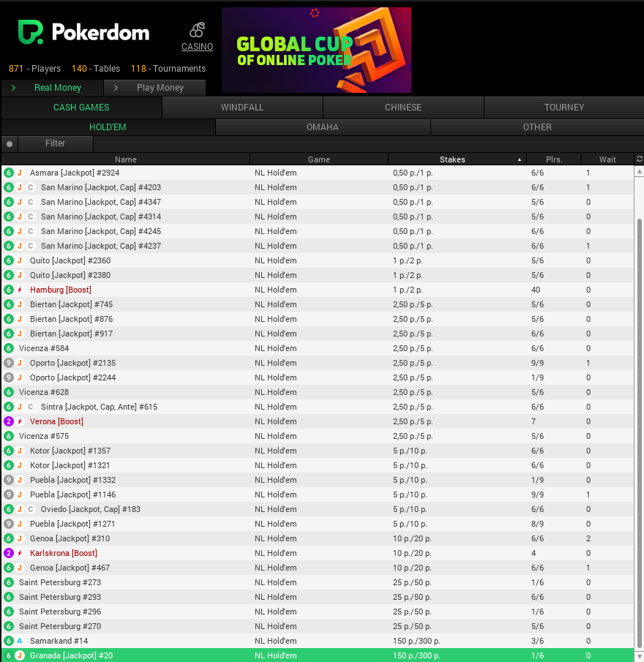Click the lightning Boost icon beside Hamburg
Image resolution: width=644 pixels, height=662 pixels.
pyautogui.click(x=20, y=290)
